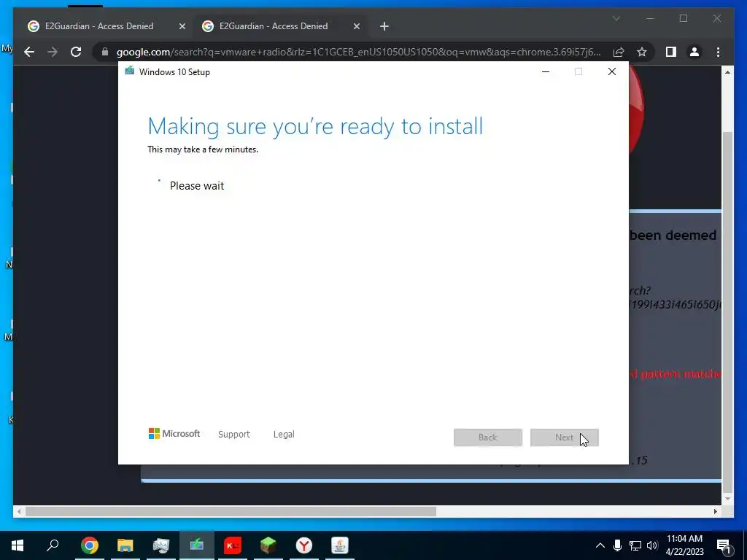Click the Microsoft logo in Setup
This screenshot has height=560, width=747.
click(174, 434)
